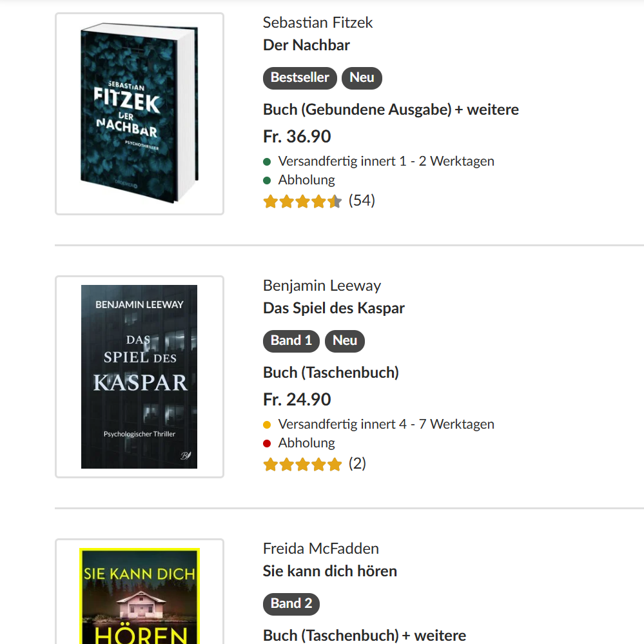Select author Freida McFadden
Image resolution: width=644 pixels, height=644 pixels.
pyautogui.click(x=320, y=549)
